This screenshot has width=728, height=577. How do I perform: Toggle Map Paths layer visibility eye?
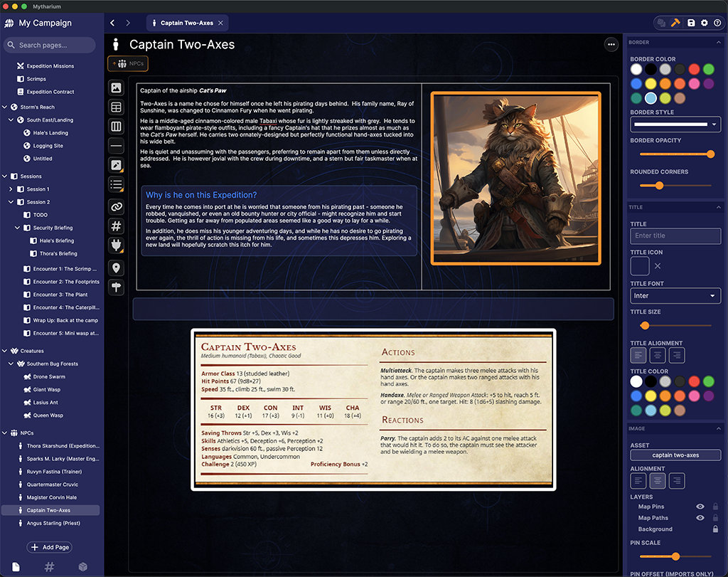700,517
